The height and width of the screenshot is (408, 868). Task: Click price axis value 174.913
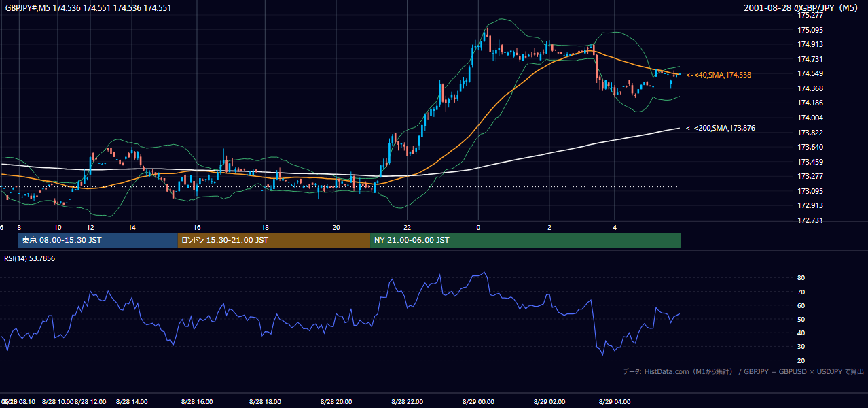810,45
